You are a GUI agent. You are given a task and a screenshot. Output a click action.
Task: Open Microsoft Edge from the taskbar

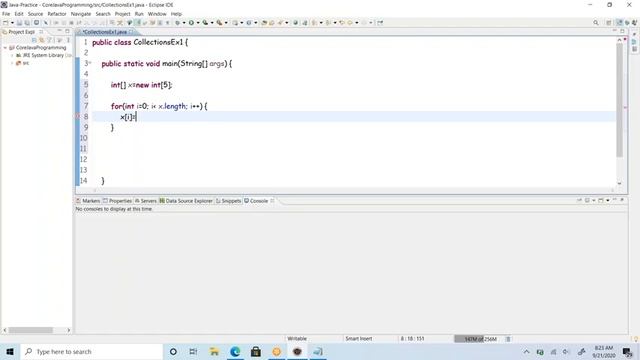point(235,351)
